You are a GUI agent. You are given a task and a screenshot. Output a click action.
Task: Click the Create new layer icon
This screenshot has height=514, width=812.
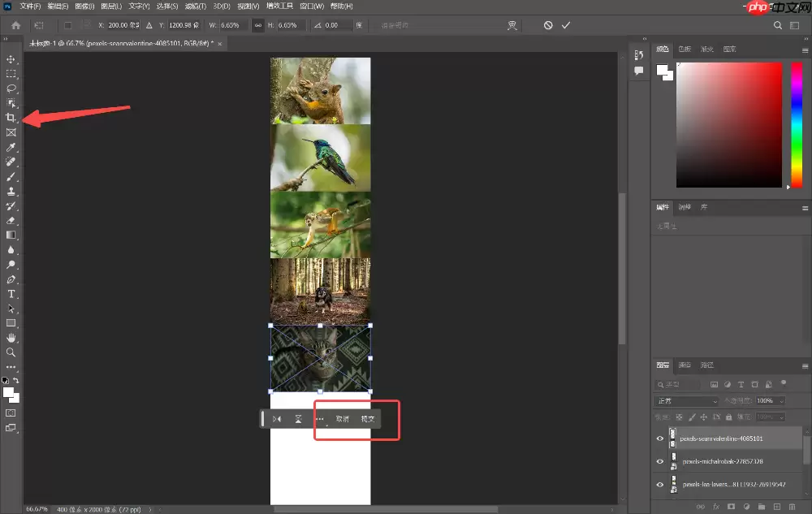776,507
